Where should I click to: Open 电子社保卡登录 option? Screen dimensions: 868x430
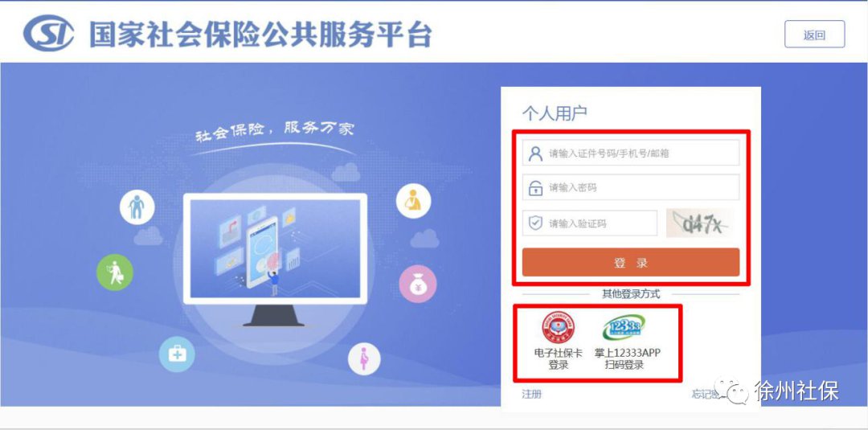pyautogui.click(x=559, y=340)
